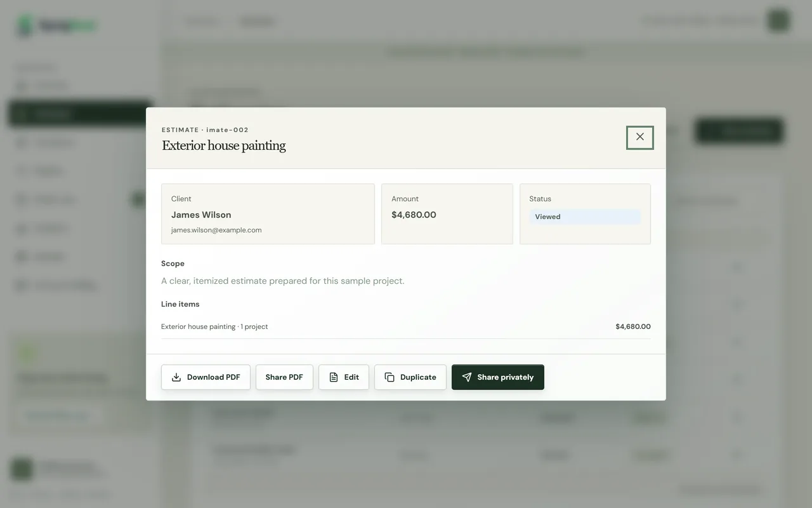This screenshot has height=508, width=812.
Task: Click the Amount label
Action: [x=405, y=199]
